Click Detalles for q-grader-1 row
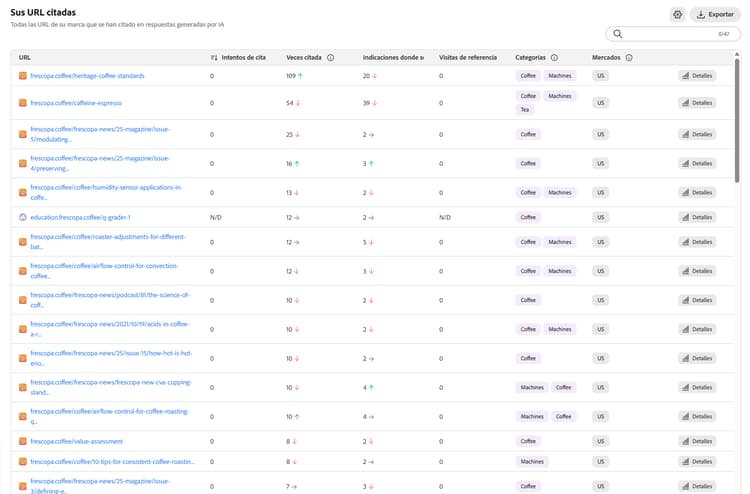 coord(697,217)
